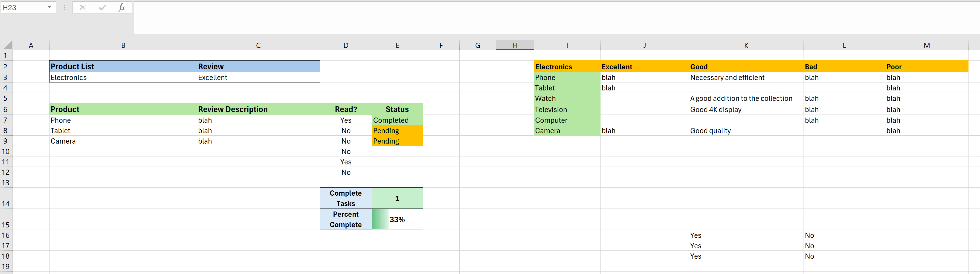
Task: Select the Read? Yes cell for Phone
Action: [346, 120]
